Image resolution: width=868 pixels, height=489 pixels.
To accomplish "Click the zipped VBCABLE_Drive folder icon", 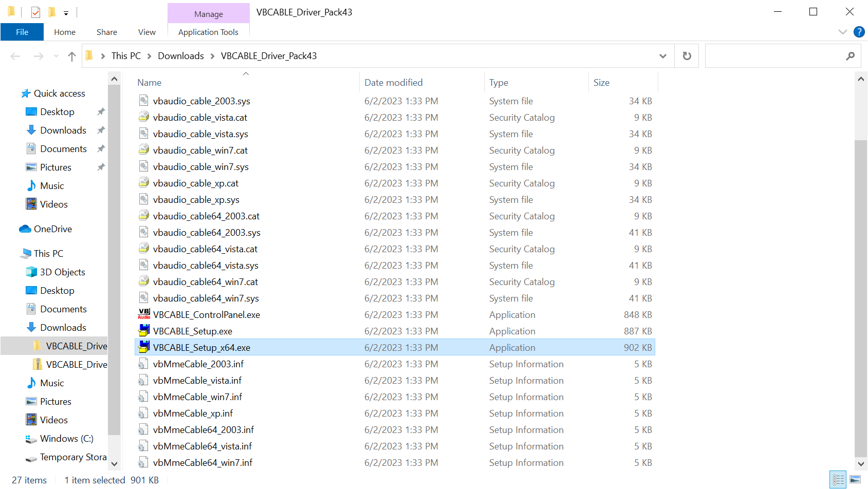I will tap(37, 364).
